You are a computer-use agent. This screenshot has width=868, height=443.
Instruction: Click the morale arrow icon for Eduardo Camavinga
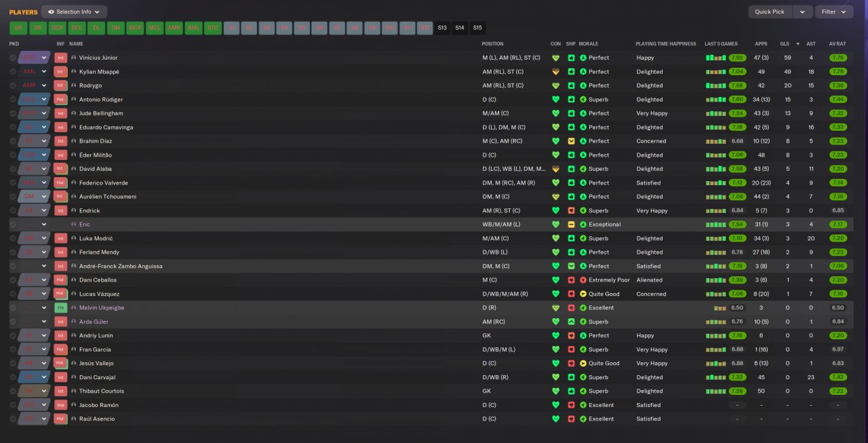(x=583, y=128)
